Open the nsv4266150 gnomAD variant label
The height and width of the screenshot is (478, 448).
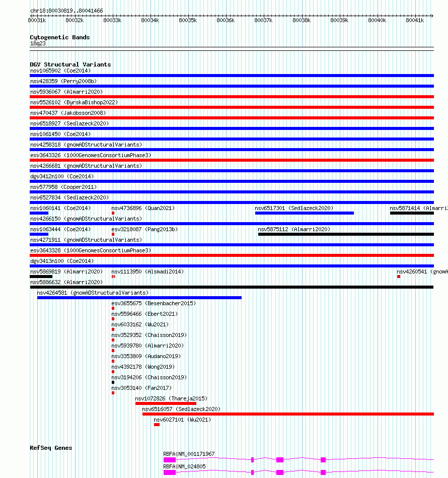tap(86, 219)
